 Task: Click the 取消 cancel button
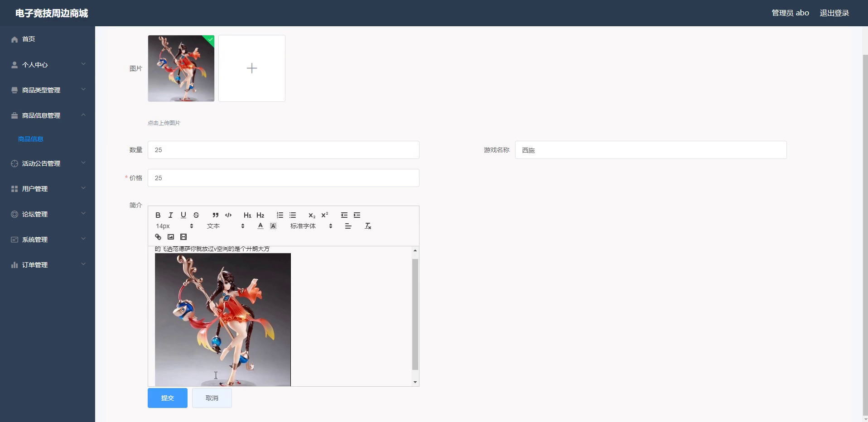212,398
